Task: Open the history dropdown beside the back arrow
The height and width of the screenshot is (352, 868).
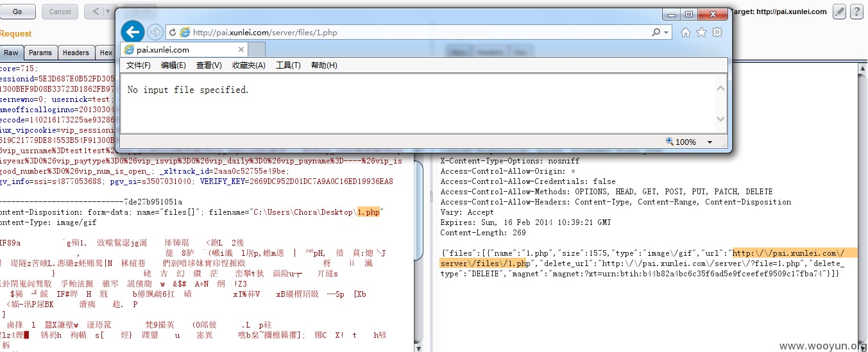Action: 109,12
